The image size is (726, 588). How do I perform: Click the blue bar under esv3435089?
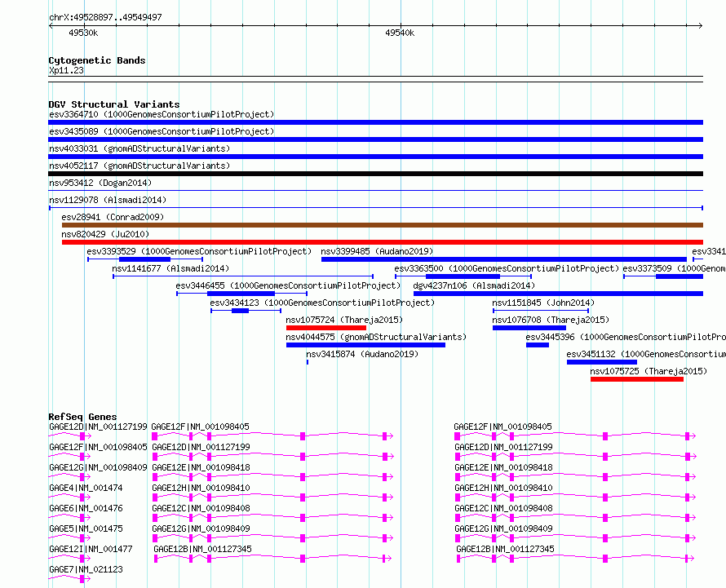tap(375, 139)
